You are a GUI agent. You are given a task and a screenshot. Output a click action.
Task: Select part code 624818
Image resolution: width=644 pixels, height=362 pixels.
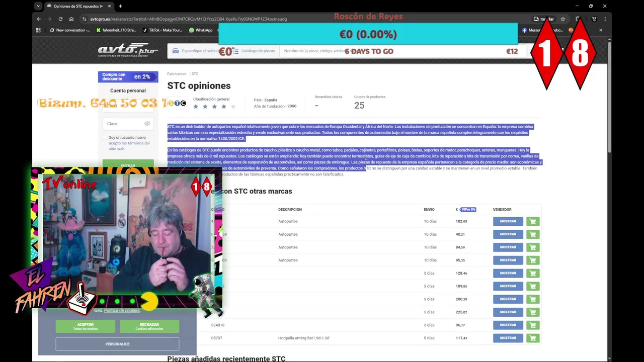(x=218, y=325)
